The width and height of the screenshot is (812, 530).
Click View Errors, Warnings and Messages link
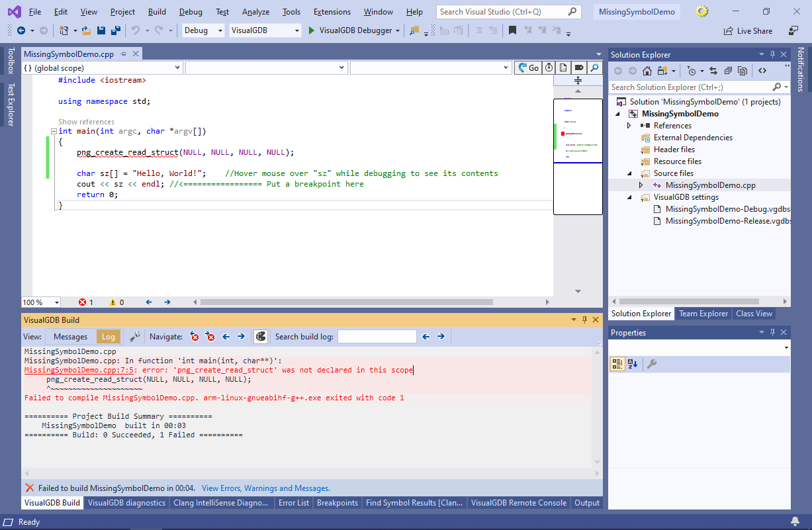(x=266, y=488)
